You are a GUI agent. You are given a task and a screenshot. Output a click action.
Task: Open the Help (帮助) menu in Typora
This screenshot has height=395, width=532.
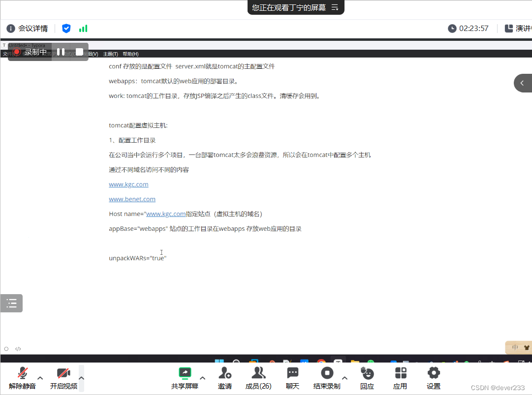(130, 54)
